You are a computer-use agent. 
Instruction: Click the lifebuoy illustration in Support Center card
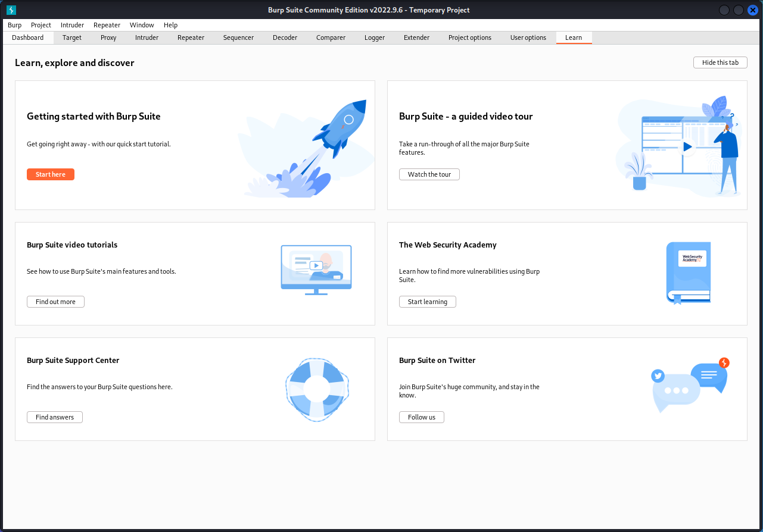[x=317, y=389]
